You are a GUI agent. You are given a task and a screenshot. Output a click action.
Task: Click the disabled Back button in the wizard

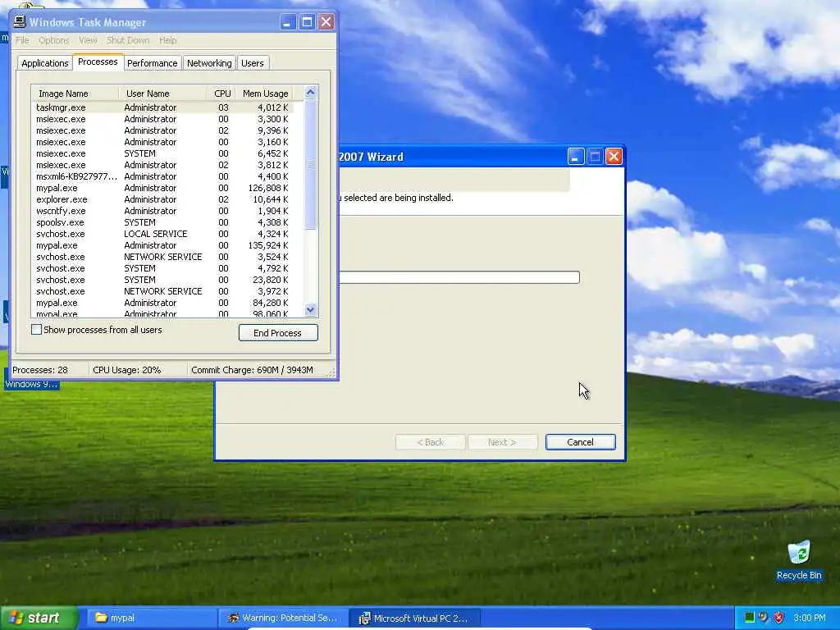click(430, 442)
